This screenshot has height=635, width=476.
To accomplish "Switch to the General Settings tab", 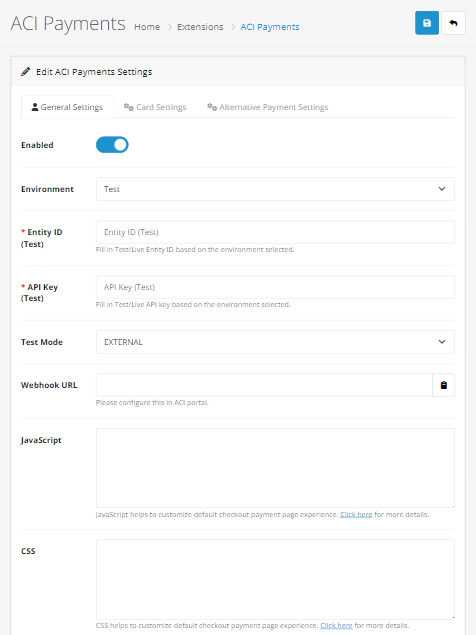I will click(67, 107).
